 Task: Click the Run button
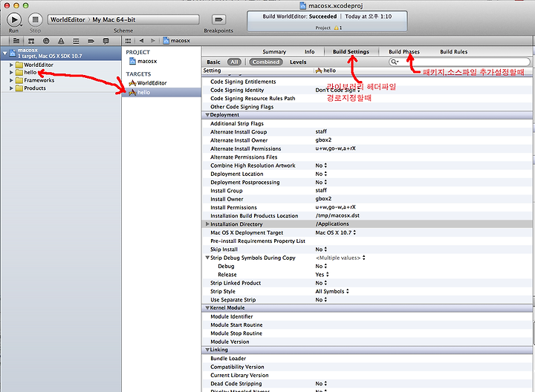point(14,20)
